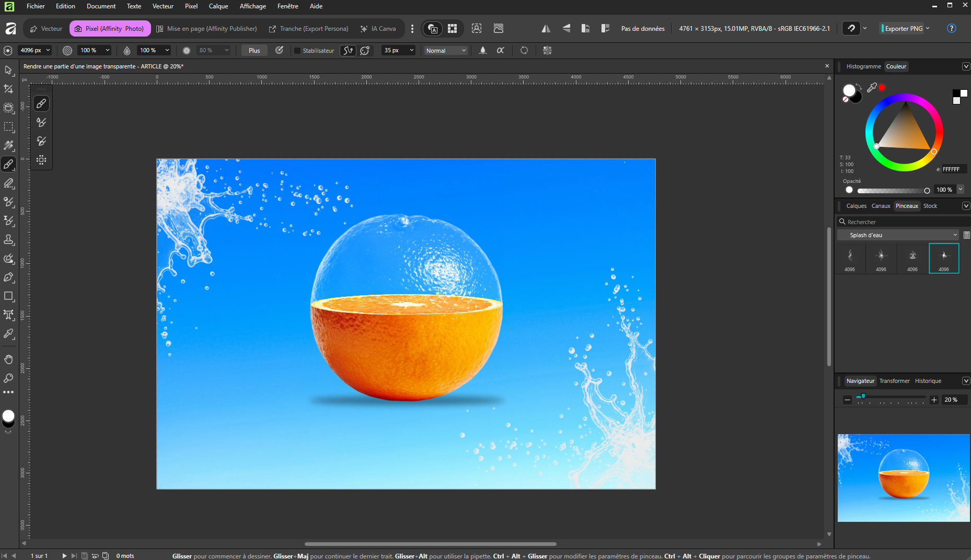Image resolution: width=971 pixels, height=560 pixels.
Task: Pick the Pen tool
Action: click(8, 277)
